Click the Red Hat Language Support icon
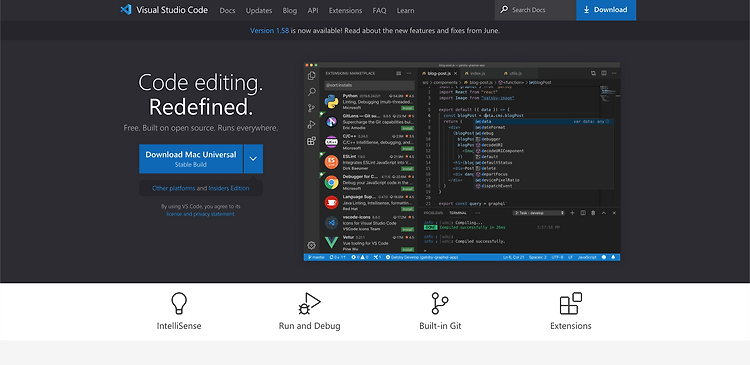Image resolution: width=750 pixels, height=365 pixels. (331, 202)
